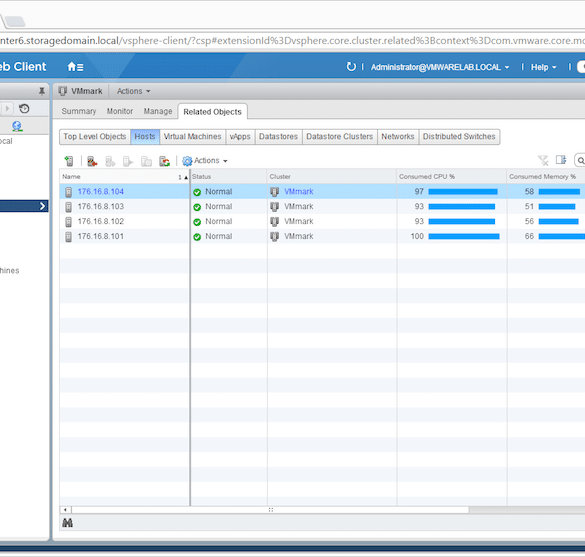Click the green status check icon for 176.16.8.103
The width and height of the screenshot is (585, 557).
coord(197,207)
